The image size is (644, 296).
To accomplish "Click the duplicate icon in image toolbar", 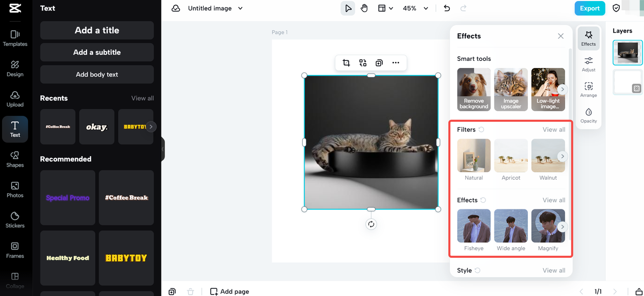I will 379,63.
